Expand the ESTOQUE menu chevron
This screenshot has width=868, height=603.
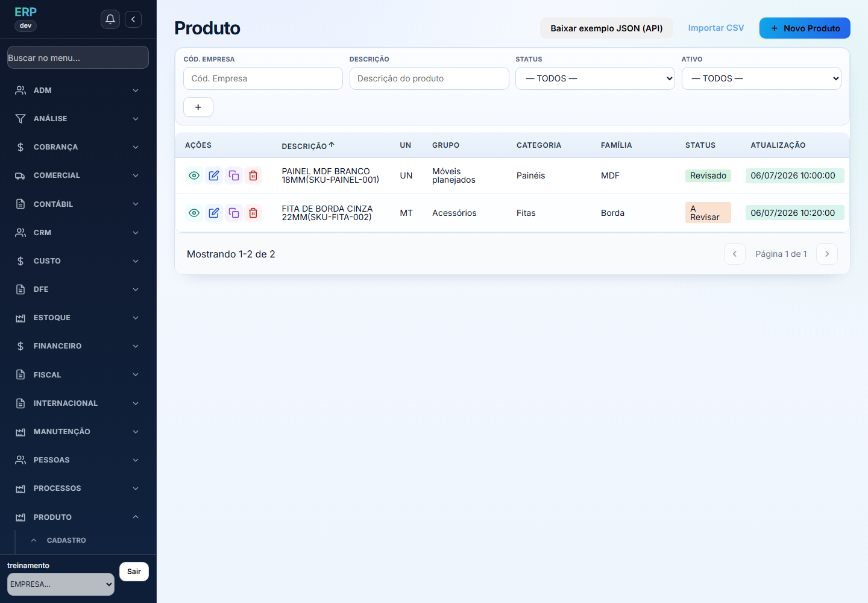click(x=136, y=318)
